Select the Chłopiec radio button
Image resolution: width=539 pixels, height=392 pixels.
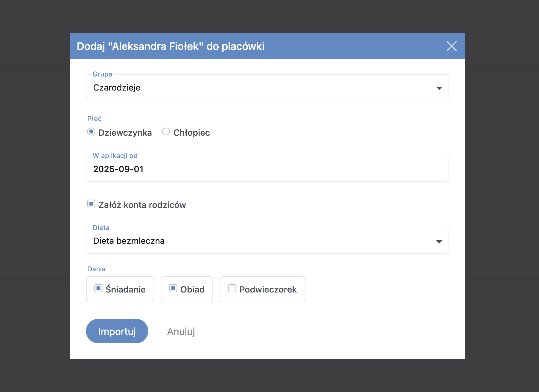pos(166,132)
